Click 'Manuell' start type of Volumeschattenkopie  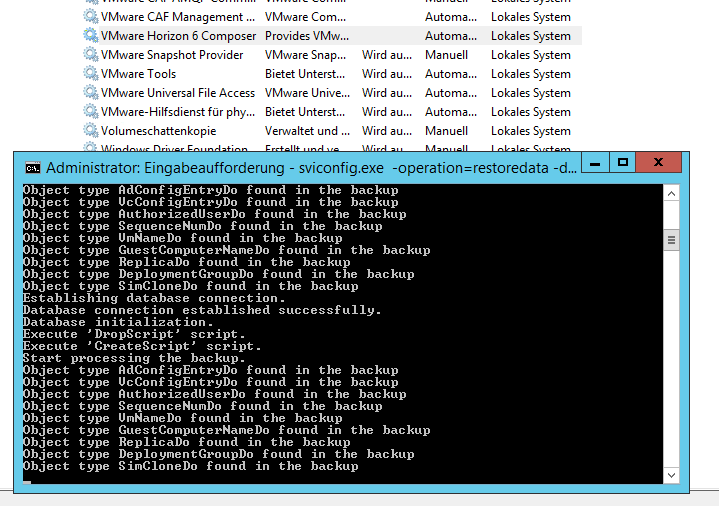tap(447, 131)
